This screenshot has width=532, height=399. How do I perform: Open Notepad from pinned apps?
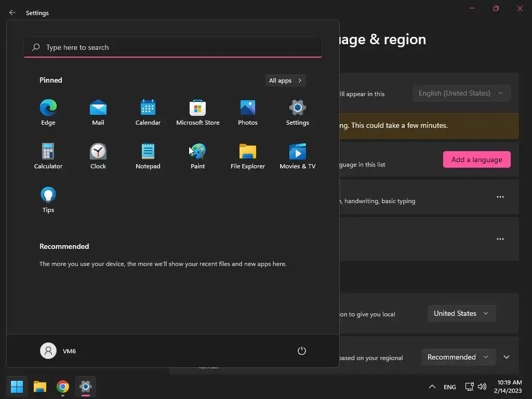(148, 156)
